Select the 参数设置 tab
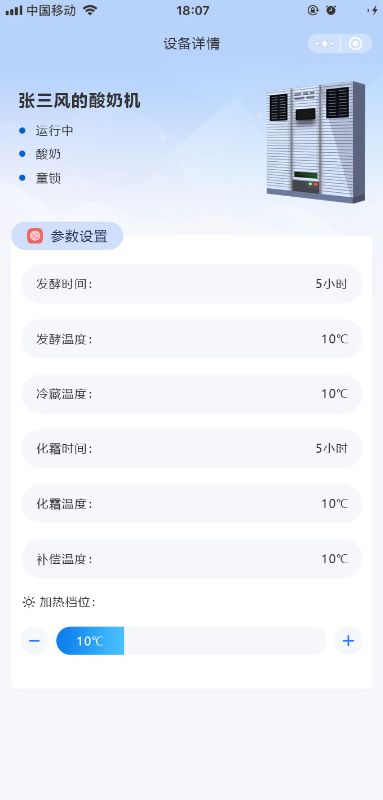This screenshot has width=383, height=800. click(67, 236)
